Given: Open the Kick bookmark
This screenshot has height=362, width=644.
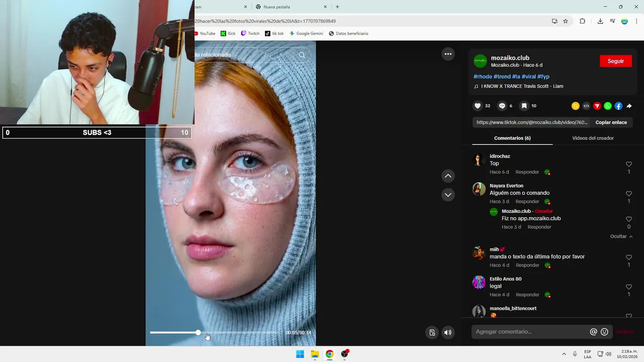Looking at the screenshot, I should pos(228,34).
